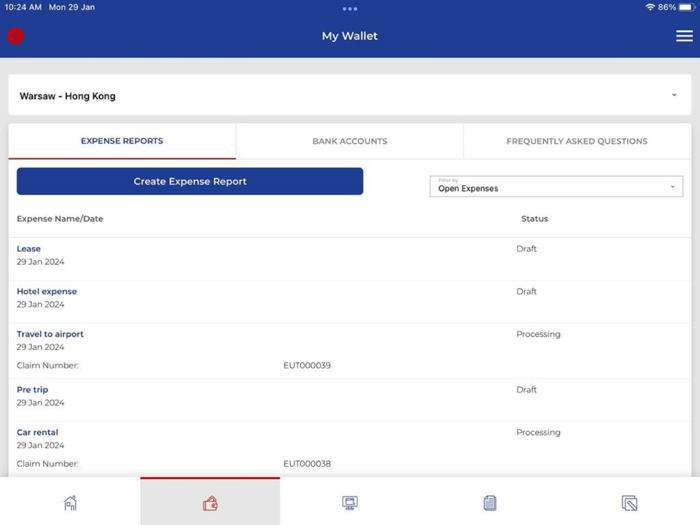700x525 pixels.
Task: Click Processing status of Car rental
Action: tap(538, 432)
